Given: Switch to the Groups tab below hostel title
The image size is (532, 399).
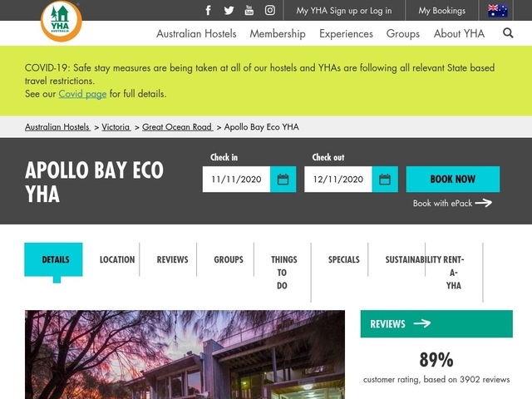Looking at the screenshot, I should pos(229,259).
